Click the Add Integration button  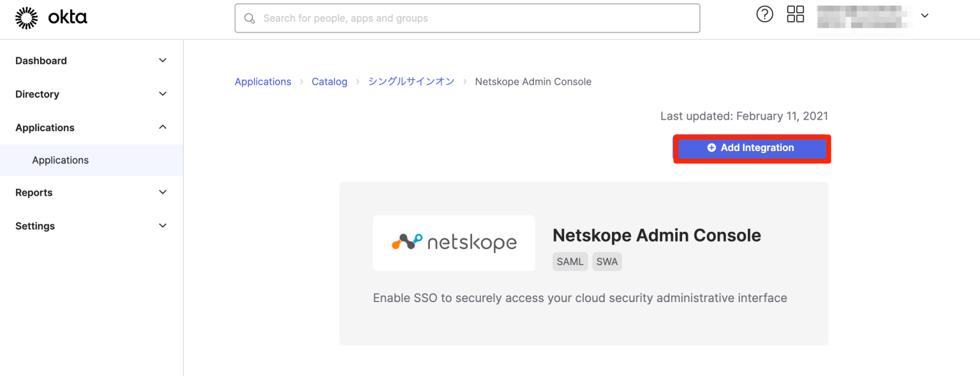pos(752,147)
